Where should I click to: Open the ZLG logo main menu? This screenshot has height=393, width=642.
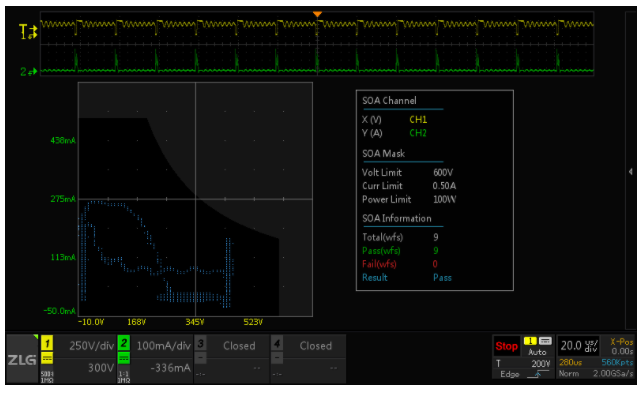point(23,359)
